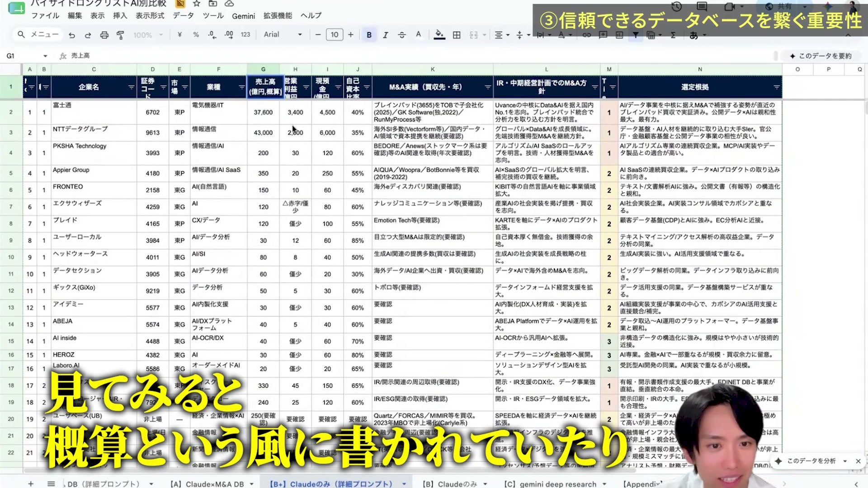868x488 pixels.
Task: Open the ファイル menu
Action: point(45,15)
